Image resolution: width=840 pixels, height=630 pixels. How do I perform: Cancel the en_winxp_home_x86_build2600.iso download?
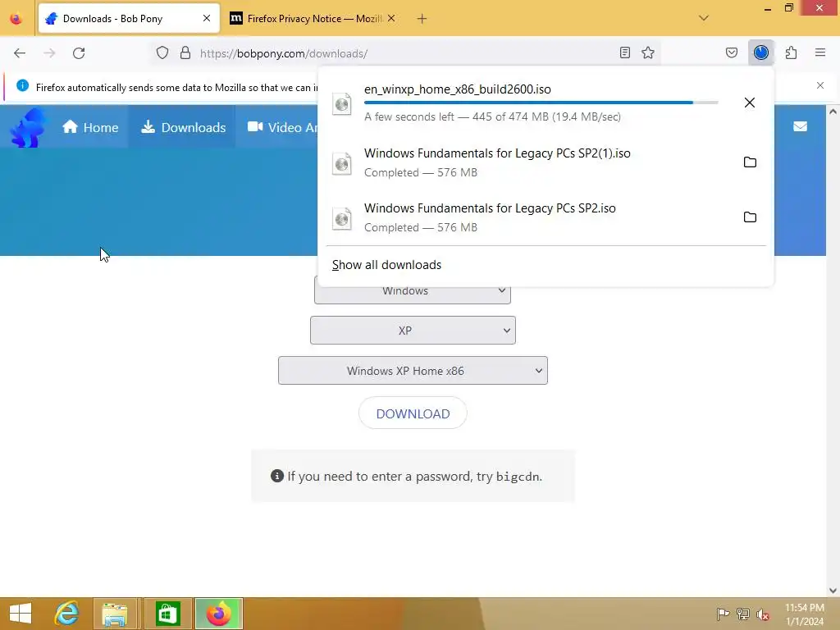[x=750, y=103]
